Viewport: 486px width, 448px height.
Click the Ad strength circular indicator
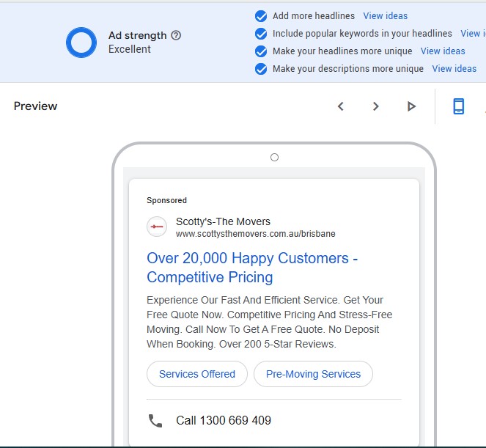point(81,43)
